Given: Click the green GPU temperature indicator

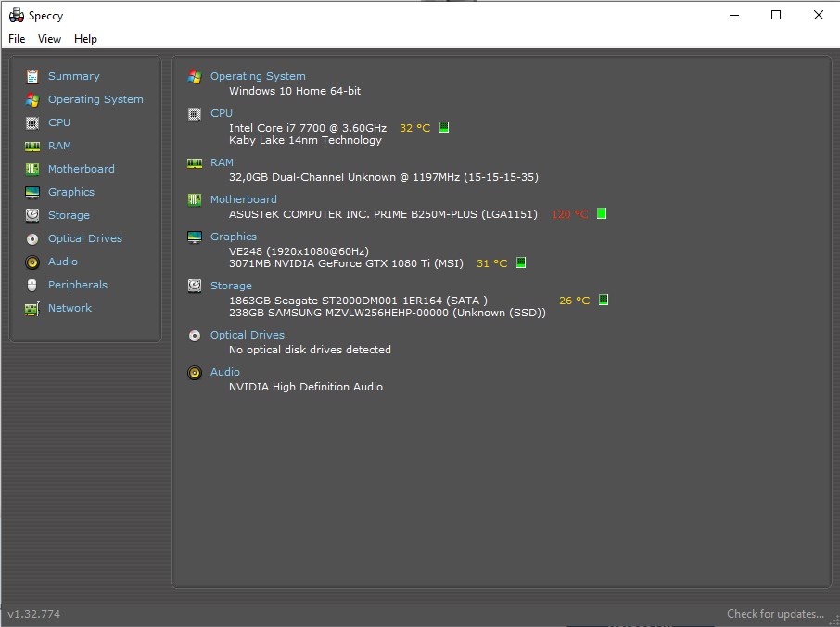Looking at the screenshot, I should pos(521,263).
